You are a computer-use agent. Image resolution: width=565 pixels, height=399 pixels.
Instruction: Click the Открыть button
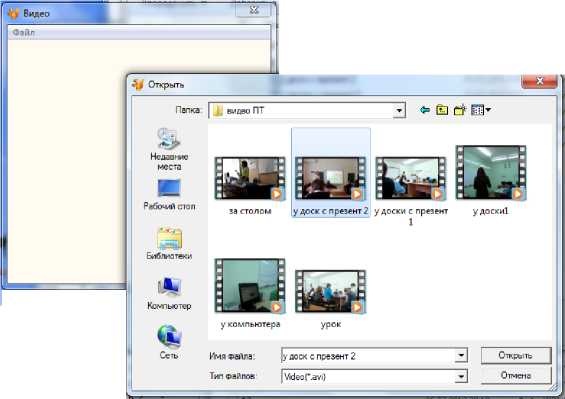coord(516,355)
